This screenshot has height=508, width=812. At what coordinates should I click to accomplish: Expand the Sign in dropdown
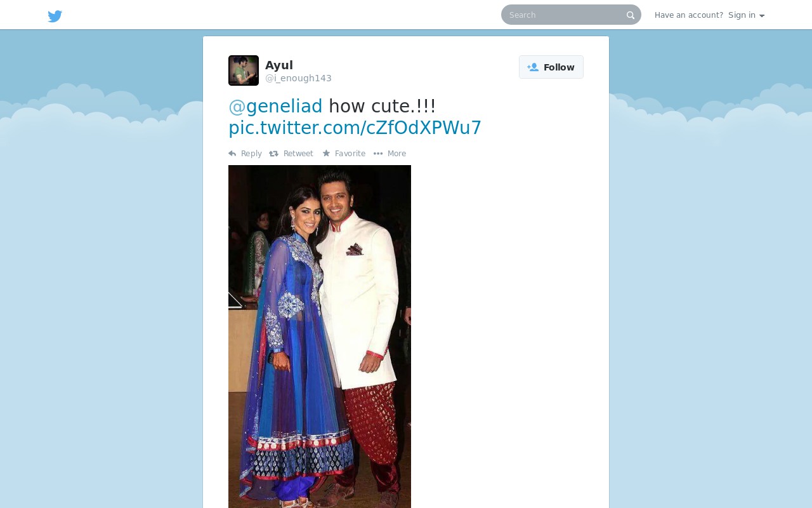(746, 15)
